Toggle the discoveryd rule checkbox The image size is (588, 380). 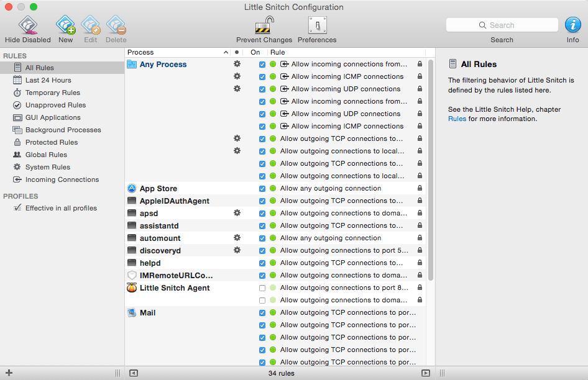(x=262, y=250)
